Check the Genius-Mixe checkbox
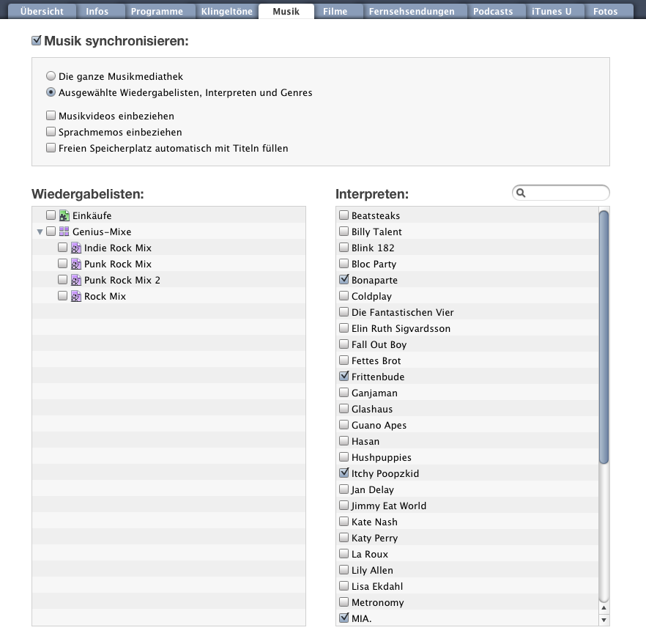Screen dimensions: 646x644 (51, 231)
